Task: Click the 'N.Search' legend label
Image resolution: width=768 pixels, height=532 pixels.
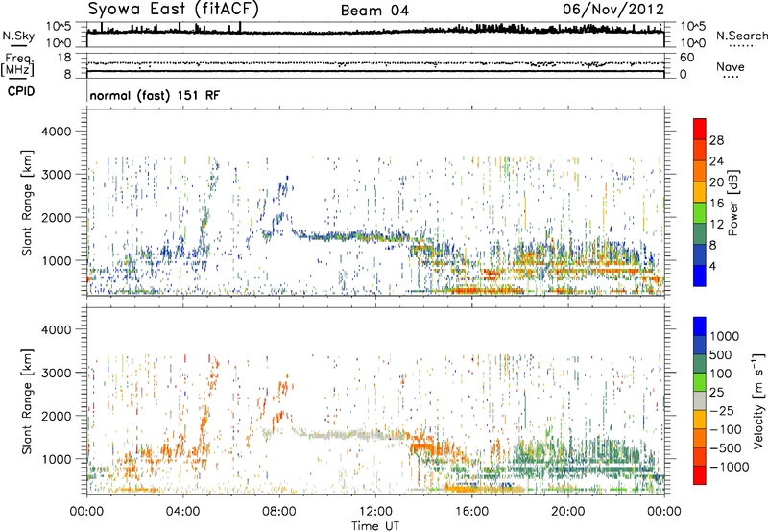Action: click(x=741, y=36)
